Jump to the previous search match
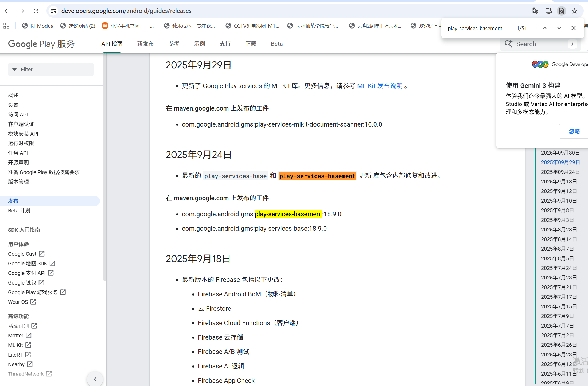The width and height of the screenshot is (588, 386). pyautogui.click(x=545, y=28)
